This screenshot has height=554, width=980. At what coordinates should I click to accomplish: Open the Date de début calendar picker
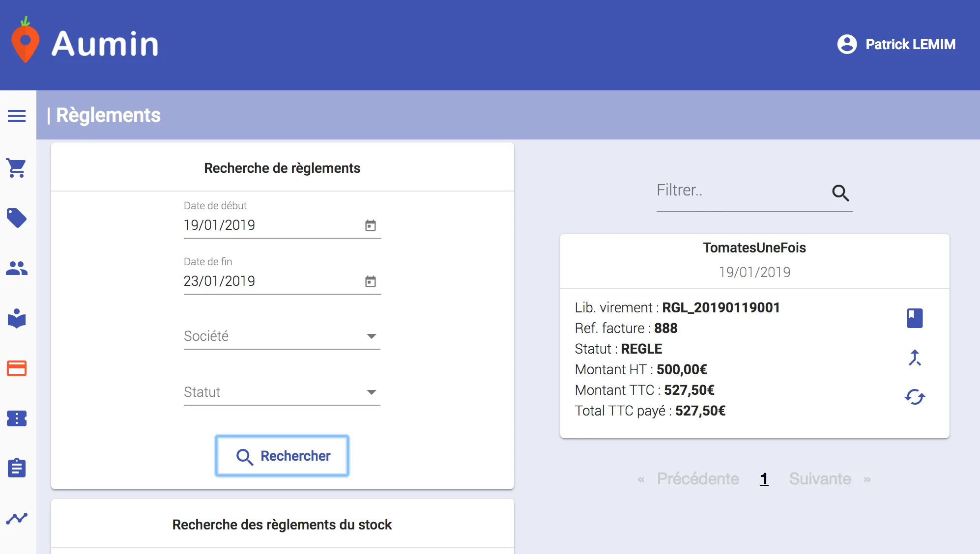click(x=371, y=225)
